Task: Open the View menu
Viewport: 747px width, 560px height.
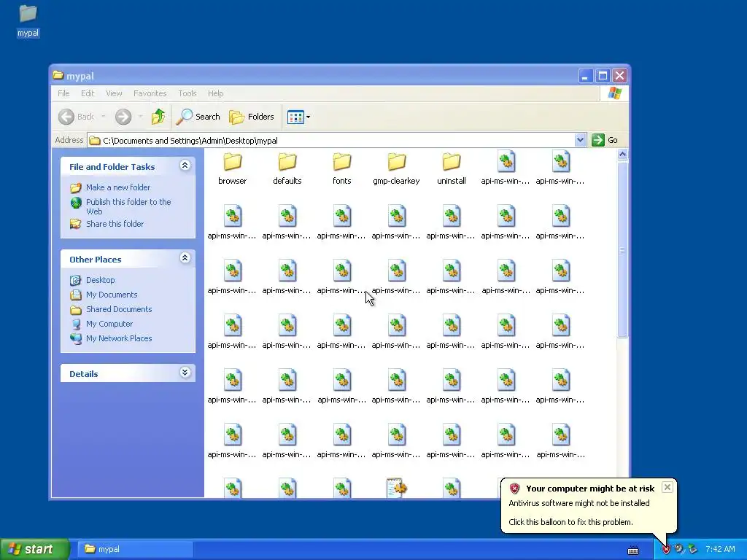Action: (114, 93)
